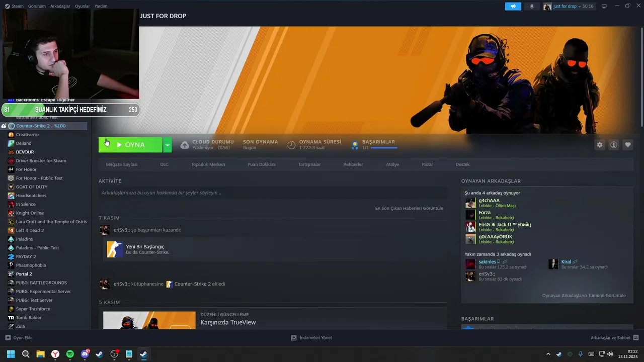Click the play time clock icon

click(x=291, y=145)
